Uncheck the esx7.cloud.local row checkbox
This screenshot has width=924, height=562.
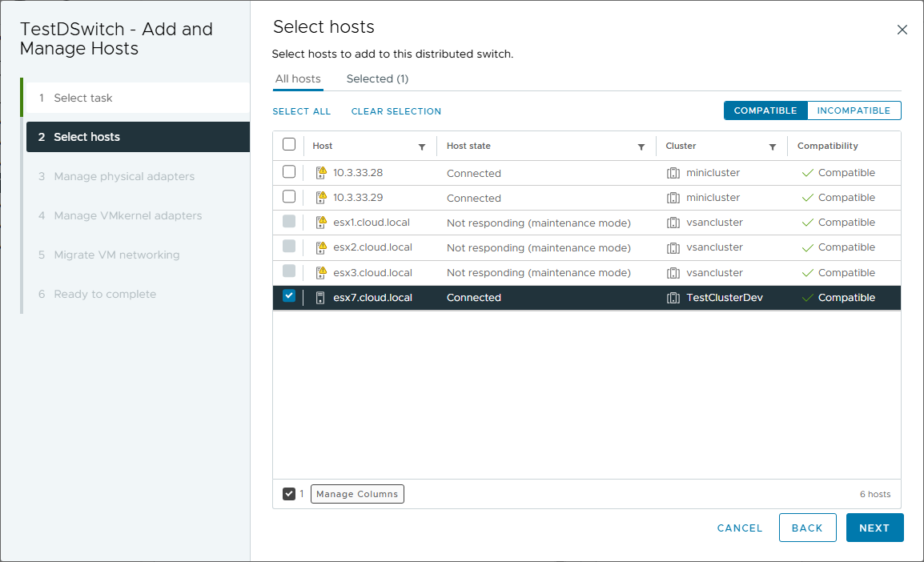coord(289,296)
